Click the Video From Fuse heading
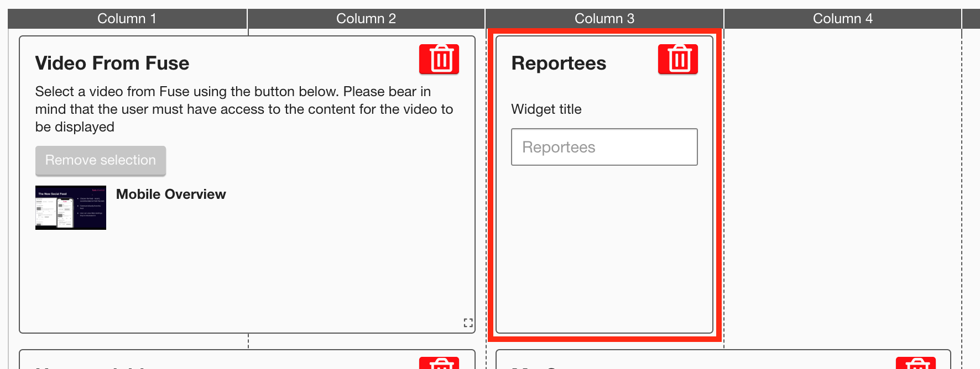Viewport: 980px width, 369px height. (x=112, y=64)
